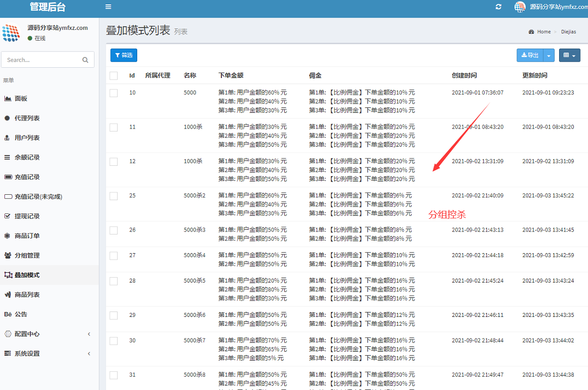Open 分组管理 group management

click(x=27, y=256)
